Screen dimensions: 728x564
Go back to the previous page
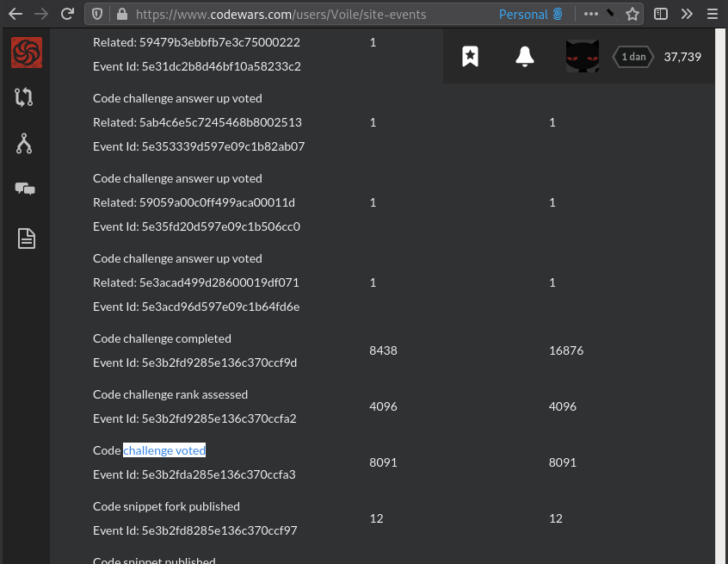point(15,15)
